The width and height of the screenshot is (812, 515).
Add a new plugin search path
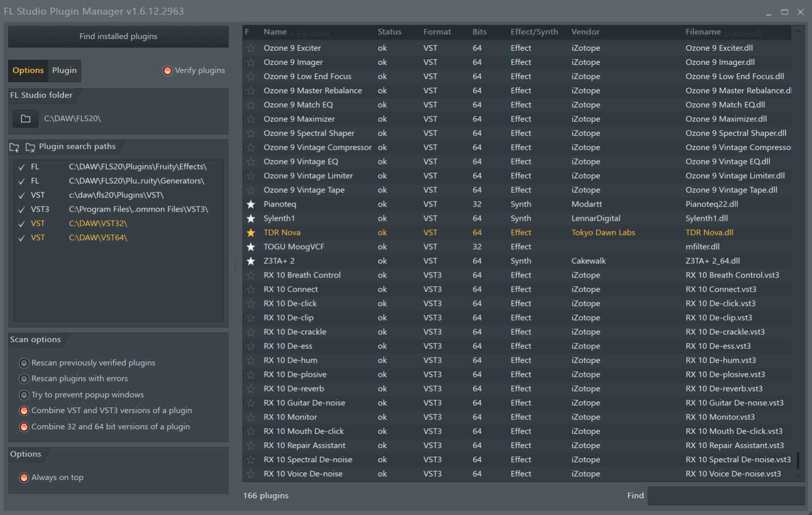tap(14, 148)
